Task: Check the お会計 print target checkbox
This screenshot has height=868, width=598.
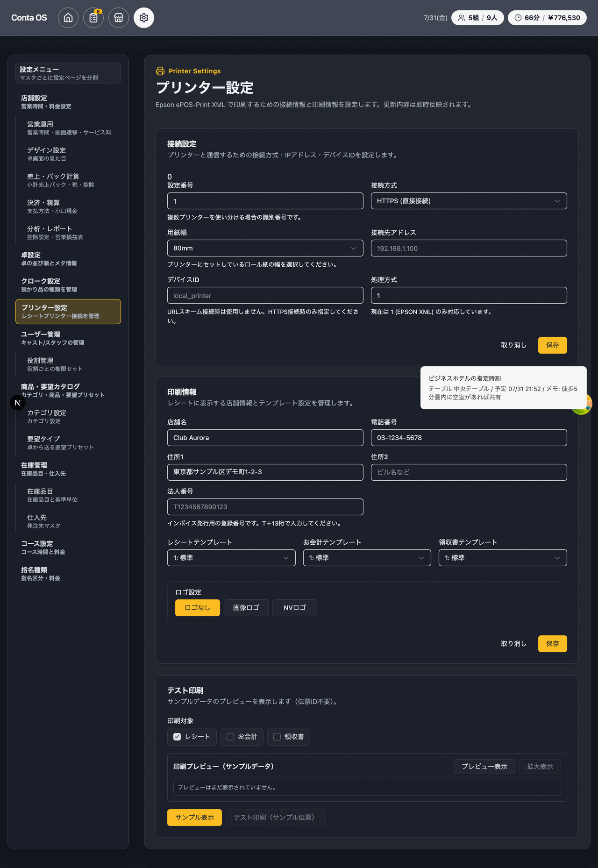Action: pos(230,737)
